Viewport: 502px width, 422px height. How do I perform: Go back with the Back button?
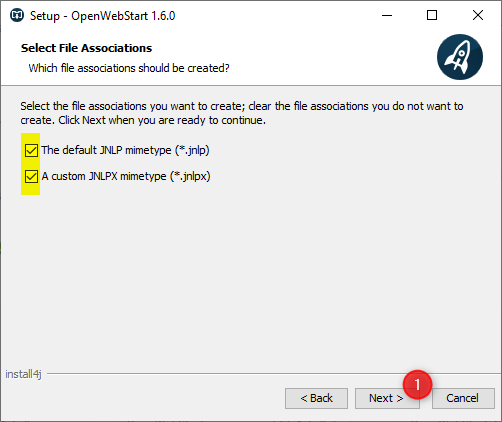pyautogui.click(x=316, y=398)
